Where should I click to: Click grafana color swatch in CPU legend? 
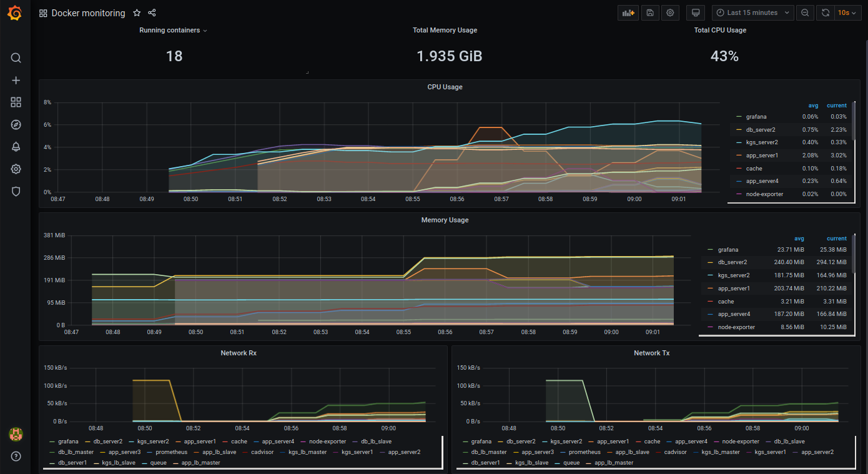click(739, 117)
